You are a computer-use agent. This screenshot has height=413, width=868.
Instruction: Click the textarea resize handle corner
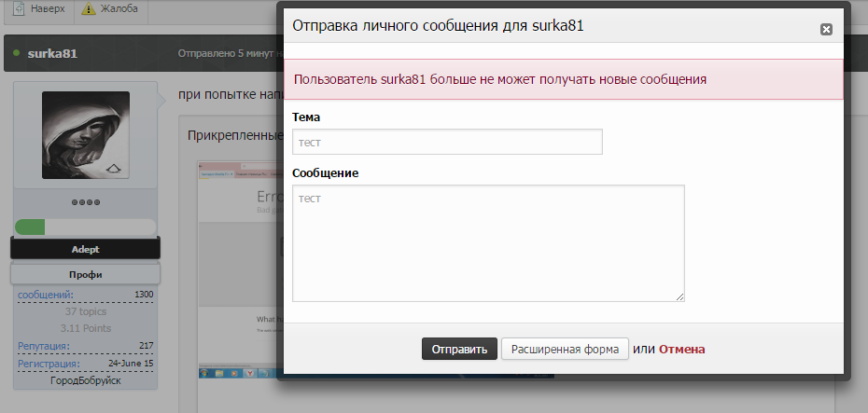[679, 296]
